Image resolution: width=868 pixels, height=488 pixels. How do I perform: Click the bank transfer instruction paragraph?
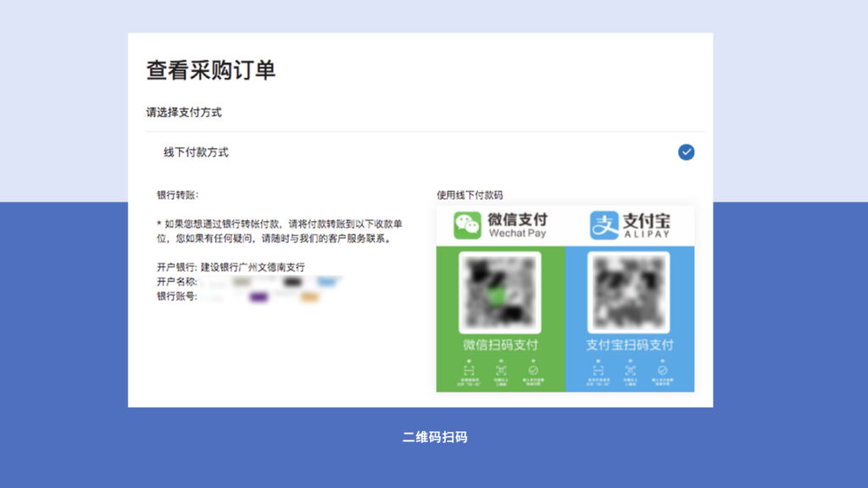280,231
